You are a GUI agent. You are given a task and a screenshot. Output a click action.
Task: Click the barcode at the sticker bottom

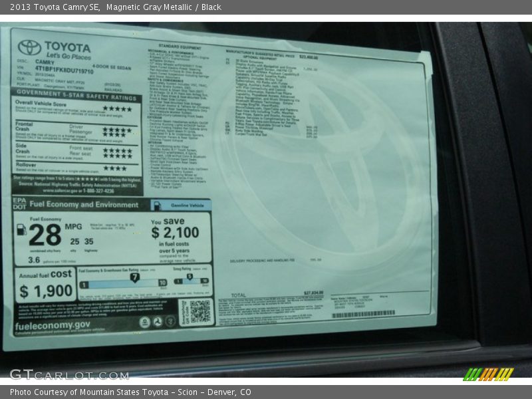tap(363, 313)
